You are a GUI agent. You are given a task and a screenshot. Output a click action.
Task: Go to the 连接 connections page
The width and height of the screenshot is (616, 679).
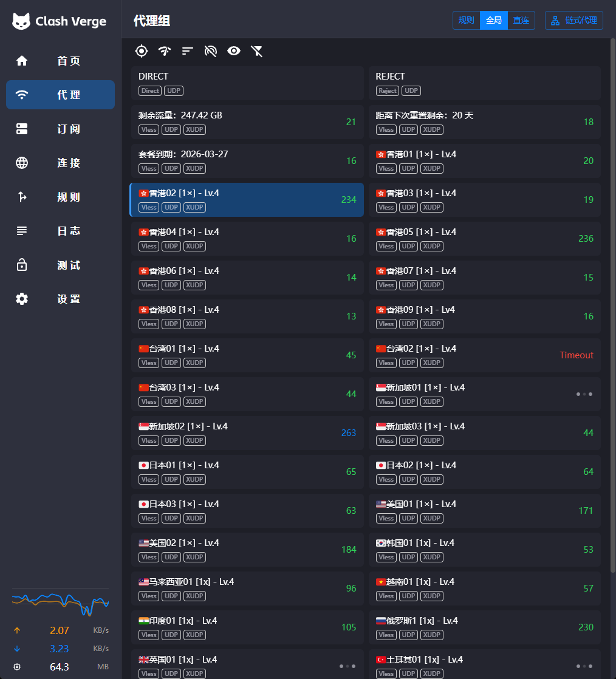[x=60, y=163]
